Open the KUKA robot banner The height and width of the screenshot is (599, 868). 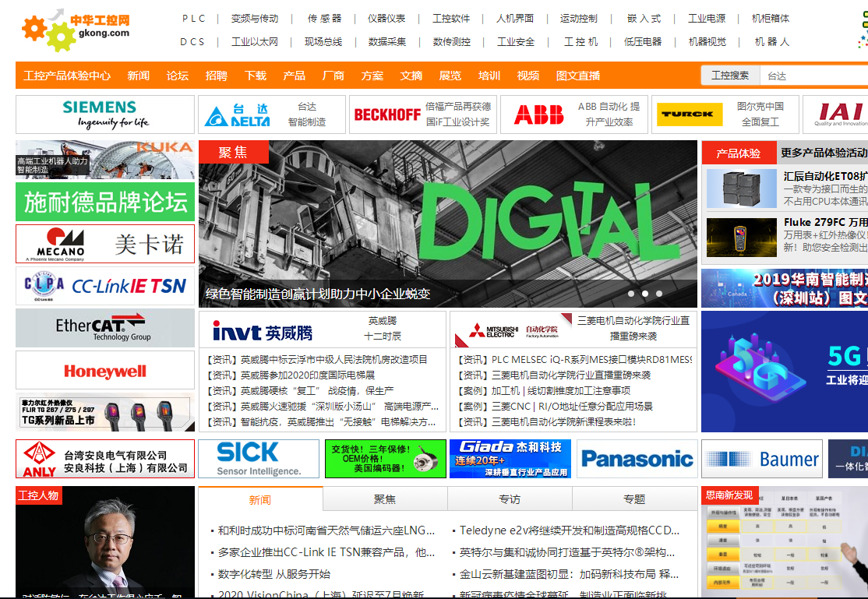coord(105,160)
